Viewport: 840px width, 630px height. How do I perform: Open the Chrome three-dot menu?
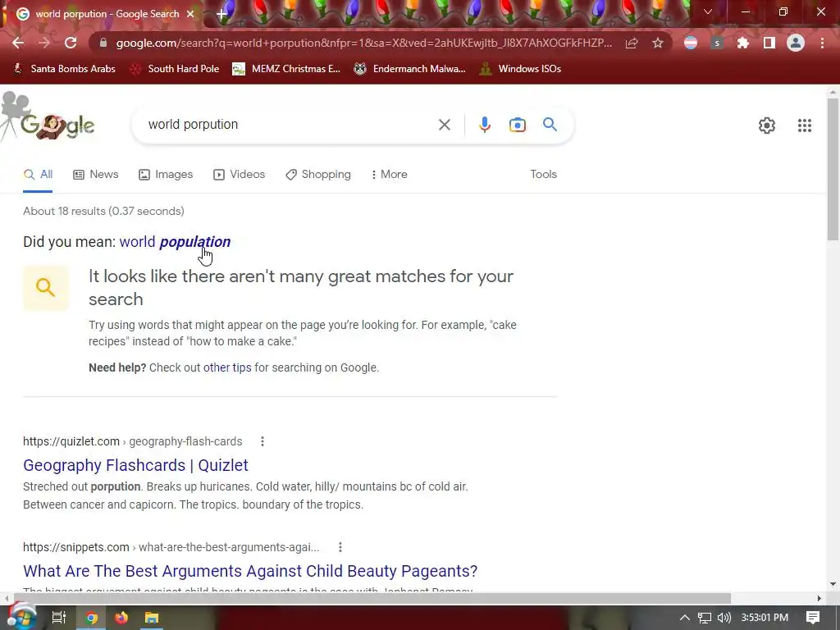coord(822,43)
